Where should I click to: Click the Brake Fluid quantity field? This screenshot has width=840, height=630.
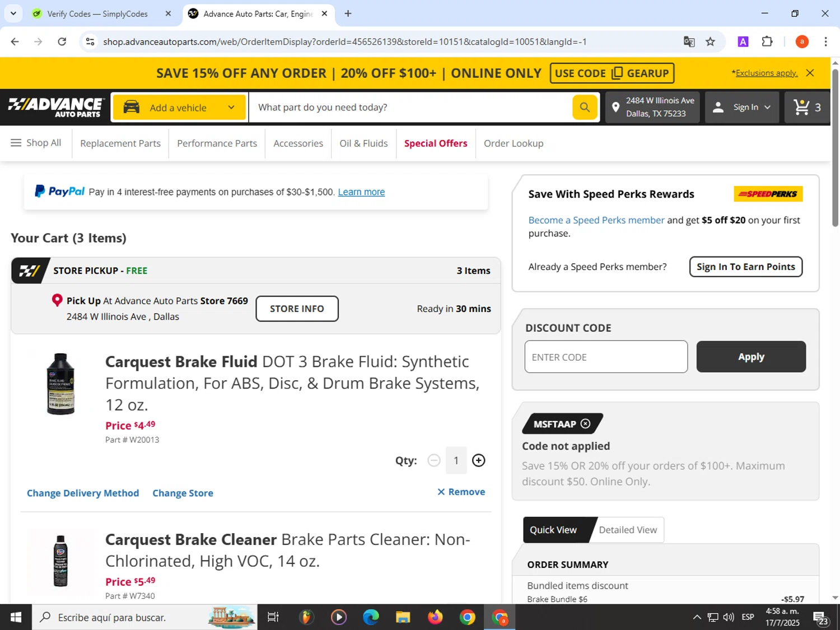click(456, 460)
